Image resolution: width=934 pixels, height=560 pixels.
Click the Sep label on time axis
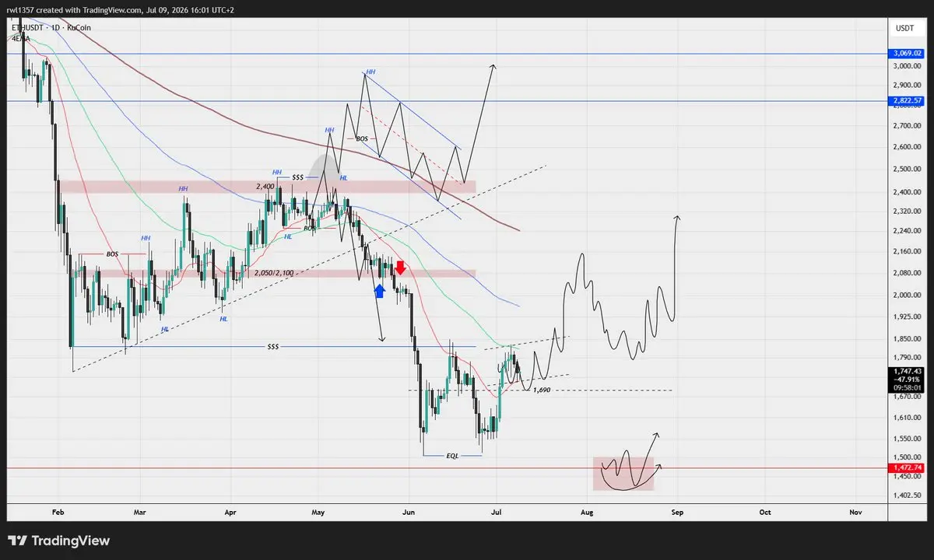tap(676, 513)
